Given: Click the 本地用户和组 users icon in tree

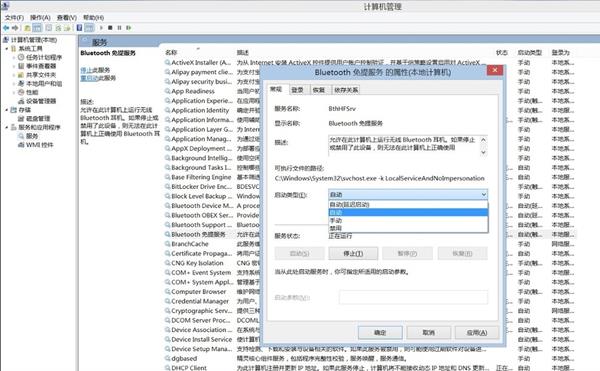Looking at the screenshot, I should point(21,83).
